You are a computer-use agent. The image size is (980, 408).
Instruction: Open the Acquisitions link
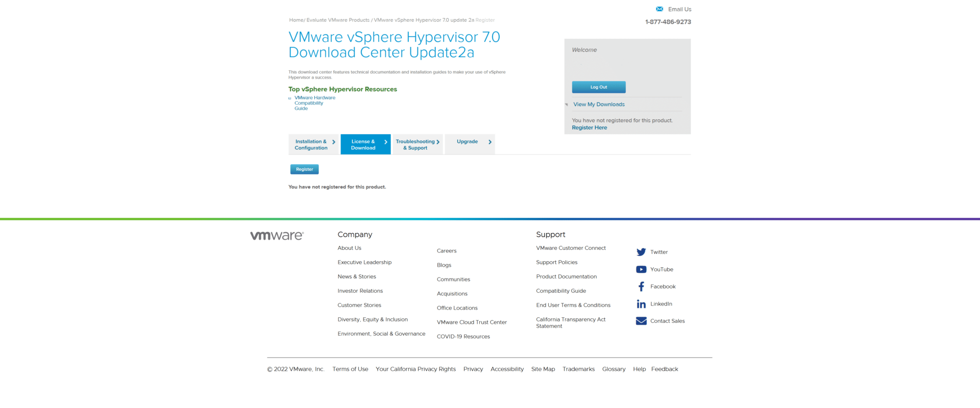click(452, 294)
